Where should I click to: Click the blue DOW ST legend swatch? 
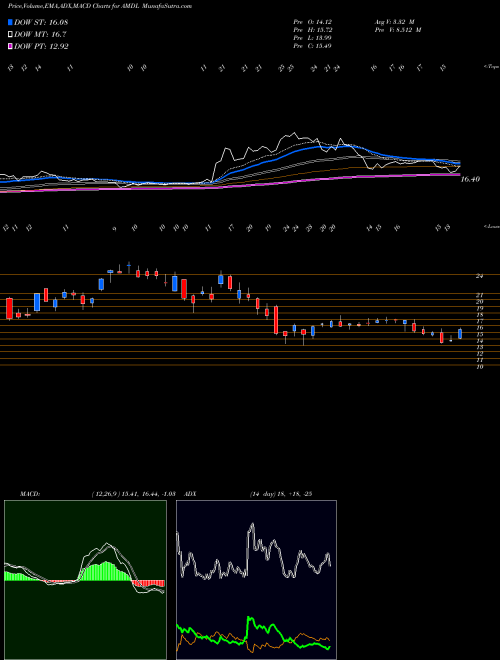point(10,22)
